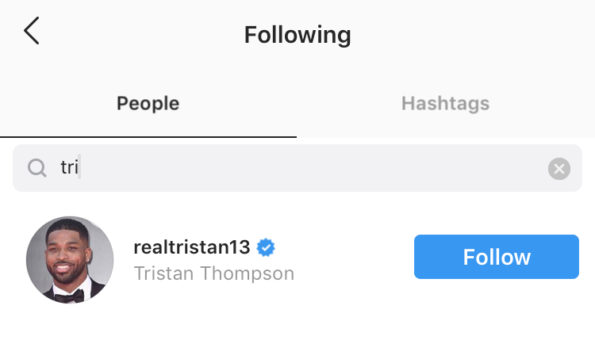The height and width of the screenshot is (363, 595).
Task: Click the blank area below search results
Action: (x=298, y=336)
